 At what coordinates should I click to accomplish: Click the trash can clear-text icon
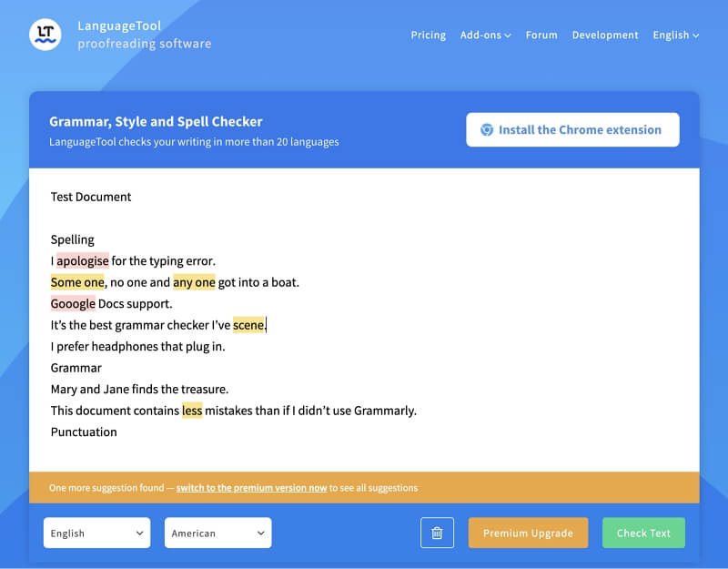pyautogui.click(x=437, y=533)
